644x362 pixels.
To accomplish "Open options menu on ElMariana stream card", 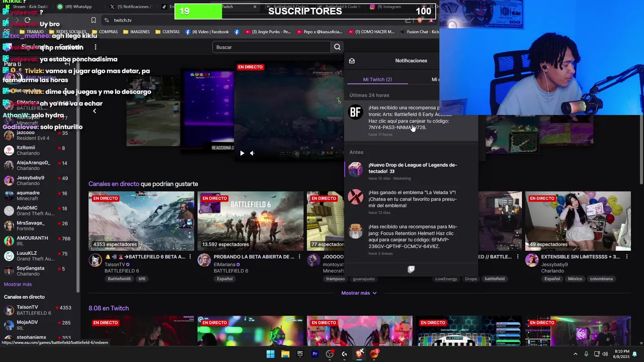I will (x=299, y=257).
